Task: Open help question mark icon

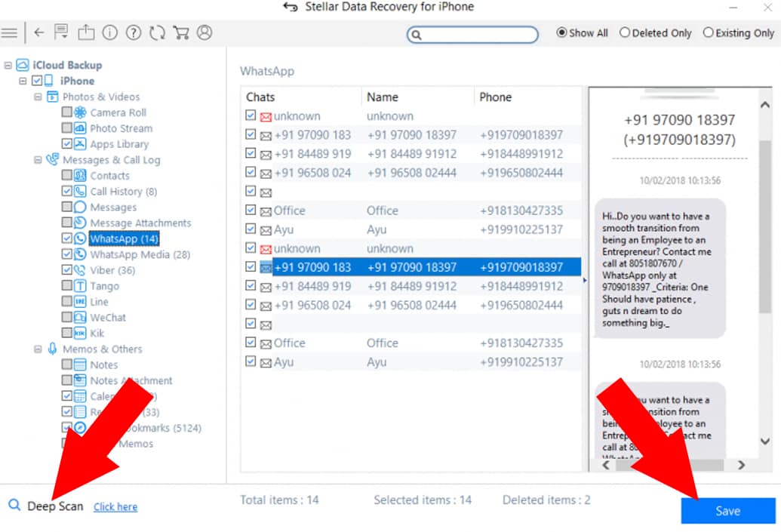Action: [134, 33]
